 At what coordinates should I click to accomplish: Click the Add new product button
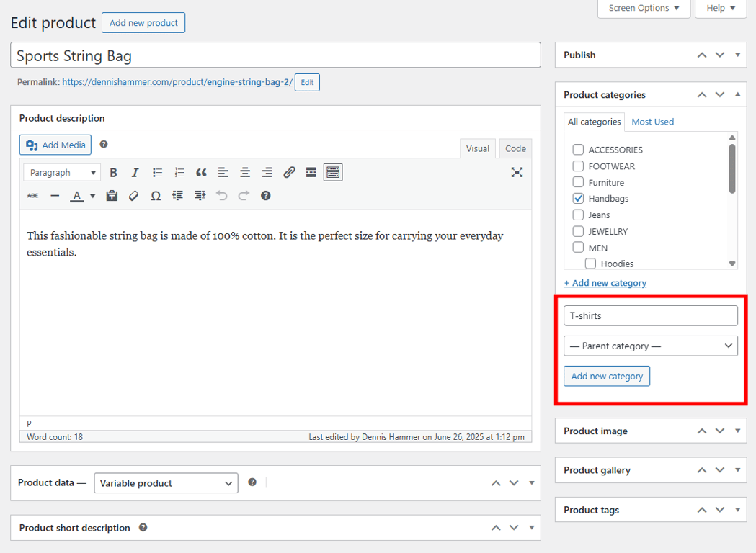point(143,22)
